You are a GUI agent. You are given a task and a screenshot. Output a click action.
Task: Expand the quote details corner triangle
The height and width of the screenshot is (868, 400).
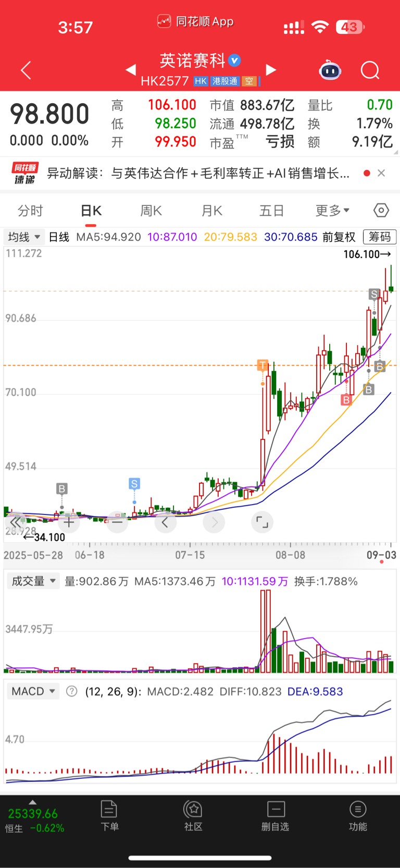pyautogui.click(x=396, y=152)
